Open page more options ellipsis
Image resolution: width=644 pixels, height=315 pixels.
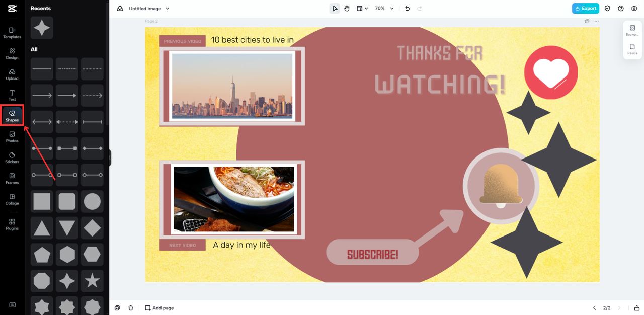click(x=597, y=21)
